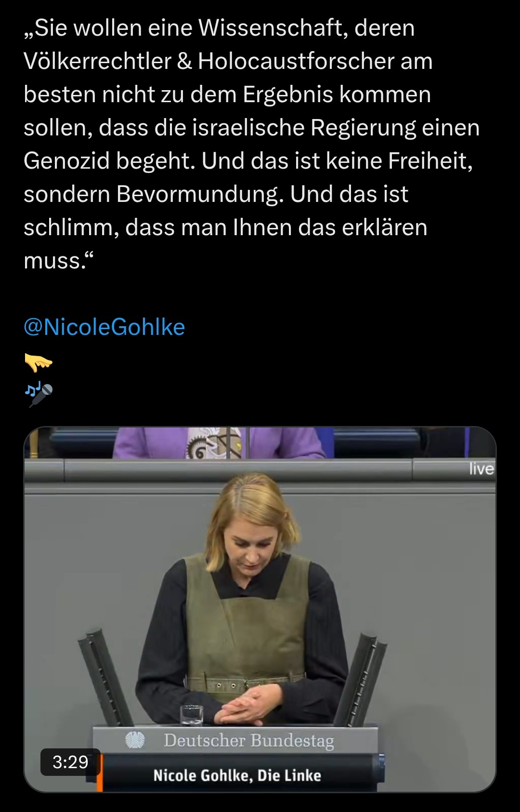520x812 pixels.
Task: Tap the closing word "muss." of the quote
Action: click(56, 261)
